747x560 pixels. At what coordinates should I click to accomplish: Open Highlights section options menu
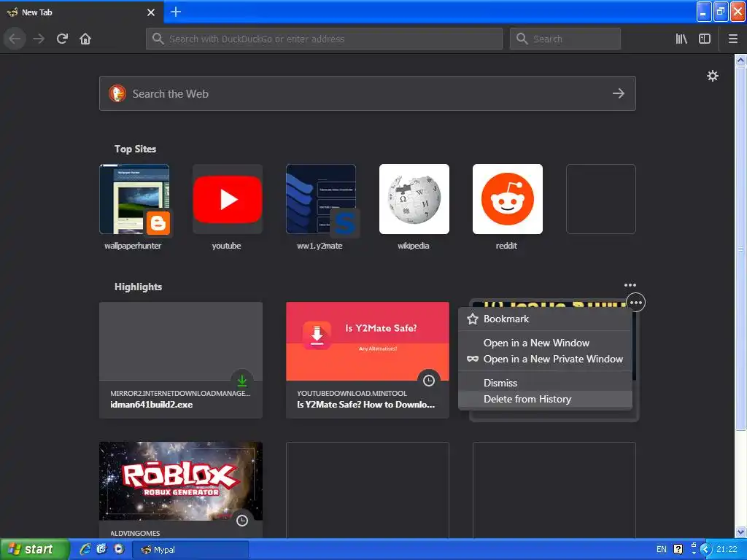630,285
